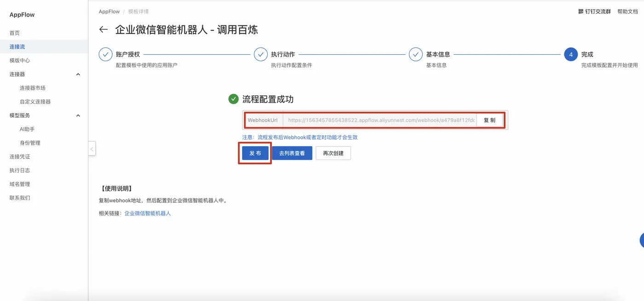Click the page title 企业微信智能机器人 - 调用百炼
Screen dimensions: 644x301
pos(186,30)
